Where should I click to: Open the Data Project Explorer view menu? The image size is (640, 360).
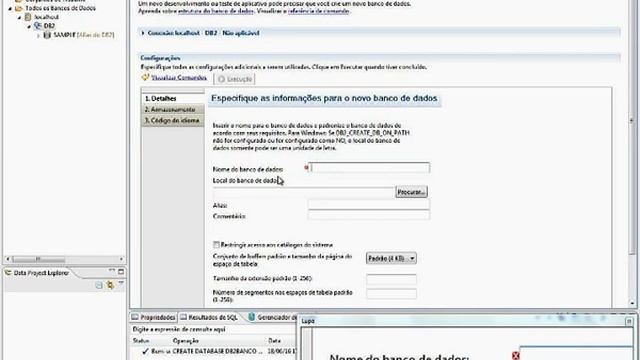pyautogui.click(x=121, y=284)
